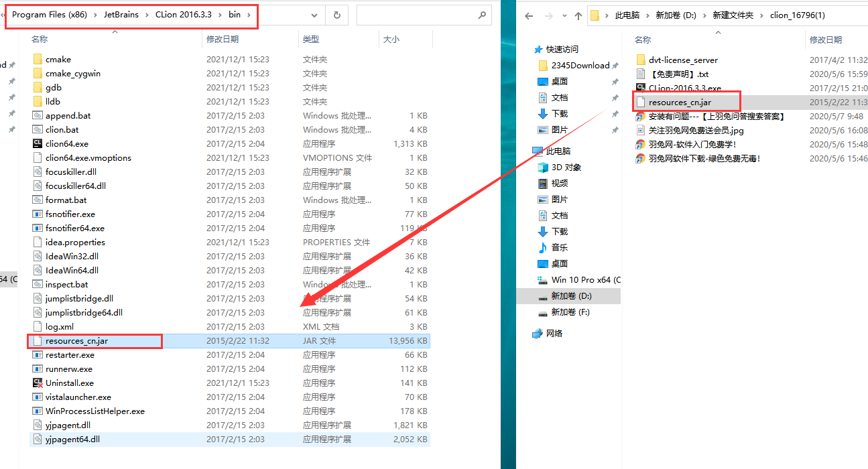Open 音乐 under 此电脑
Screen dimensions: 868x469
(x=560, y=248)
